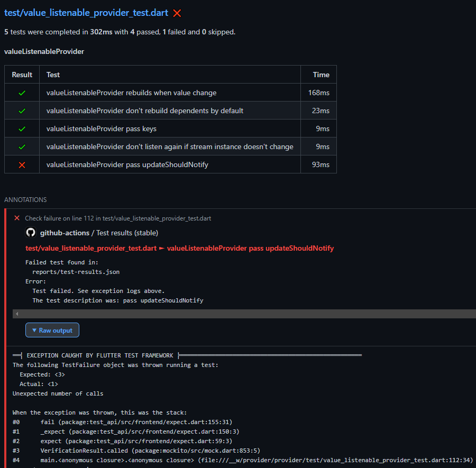Screen dimensions: 476x468
Task: Click red X for pass updateShouldNotify row
Action: click(x=22, y=165)
